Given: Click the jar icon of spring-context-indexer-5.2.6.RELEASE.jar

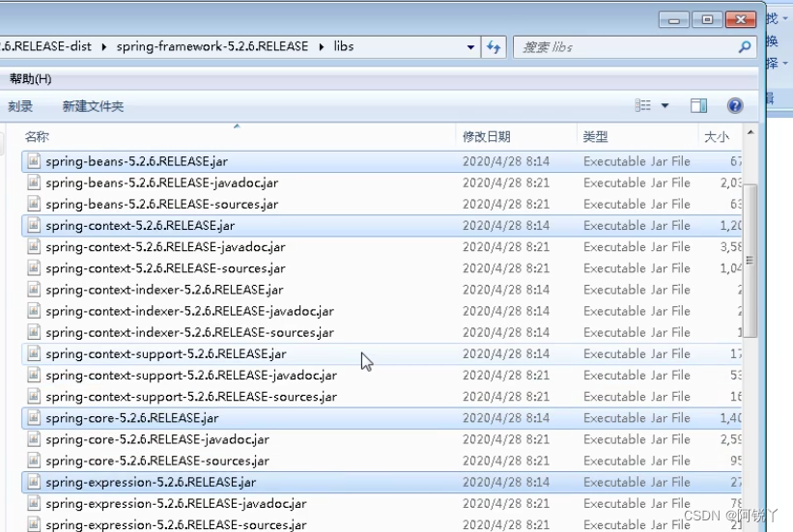Looking at the screenshot, I should (x=34, y=290).
